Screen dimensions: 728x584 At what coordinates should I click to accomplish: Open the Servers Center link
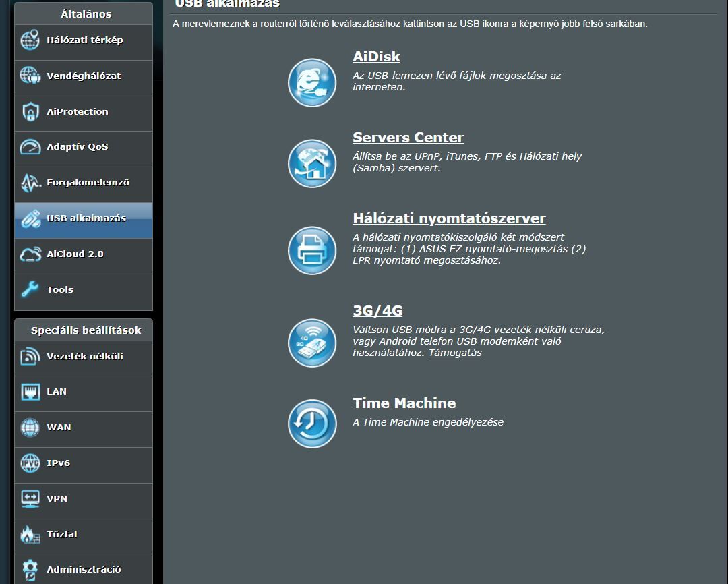pyautogui.click(x=408, y=138)
